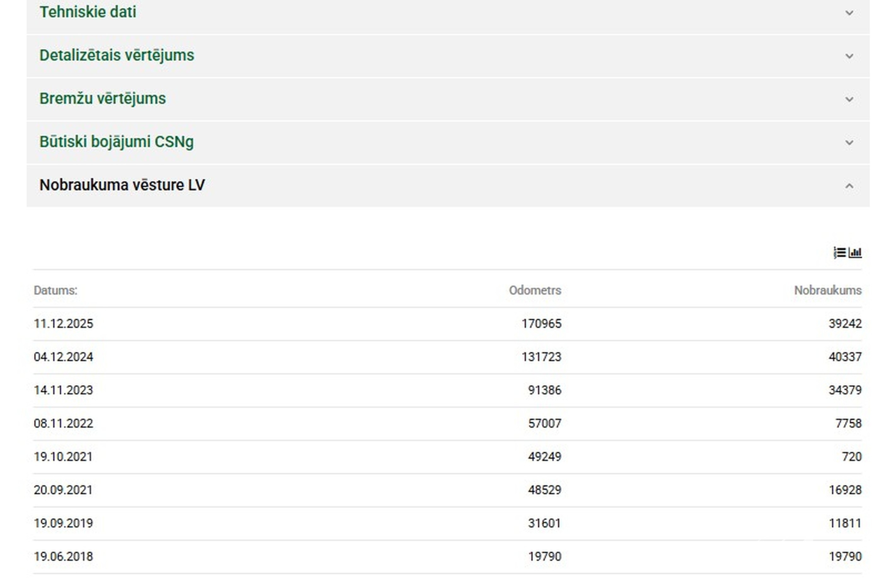Open the Tehniskie dati section title
This screenshot has width=882, height=588.
88,12
